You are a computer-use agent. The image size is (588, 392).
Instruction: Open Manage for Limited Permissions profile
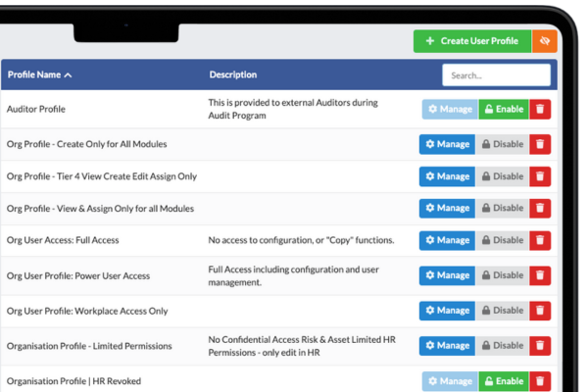[448, 345]
